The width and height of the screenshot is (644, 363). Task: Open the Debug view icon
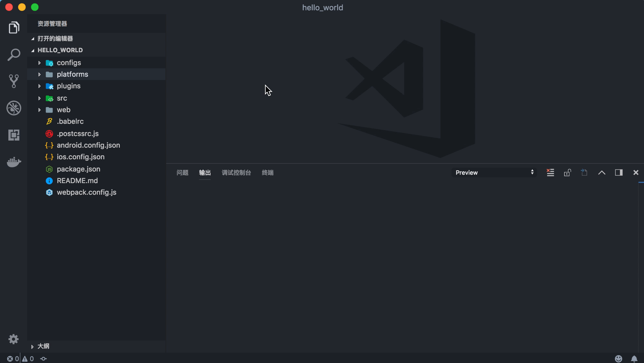[x=14, y=108]
